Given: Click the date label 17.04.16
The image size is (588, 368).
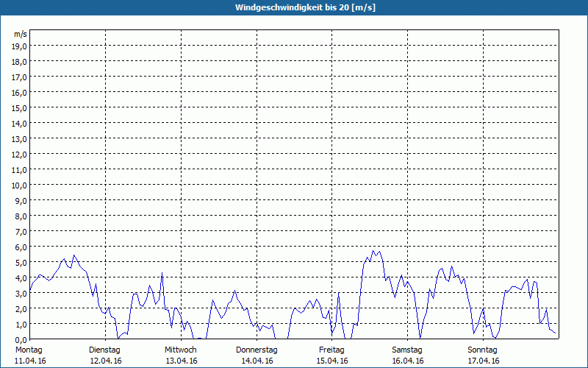Looking at the screenshot, I should point(484,361).
